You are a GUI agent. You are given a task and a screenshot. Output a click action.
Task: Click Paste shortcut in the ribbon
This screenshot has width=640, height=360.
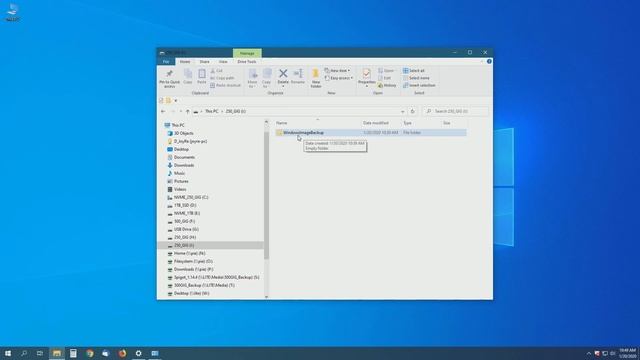point(225,85)
